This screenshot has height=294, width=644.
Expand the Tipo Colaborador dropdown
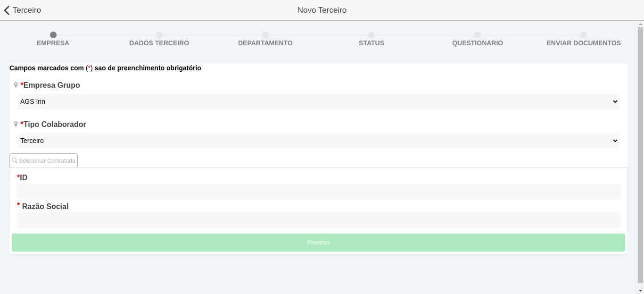coord(318,141)
